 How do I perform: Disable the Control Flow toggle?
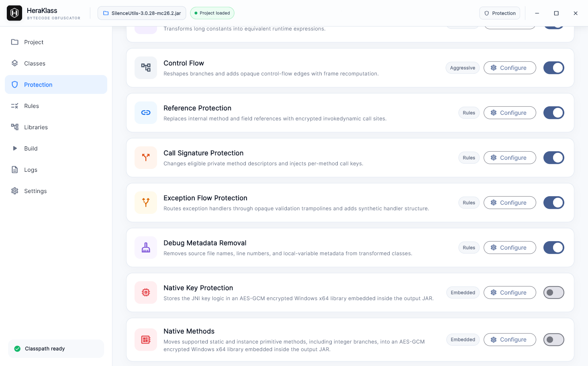pyautogui.click(x=554, y=68)
